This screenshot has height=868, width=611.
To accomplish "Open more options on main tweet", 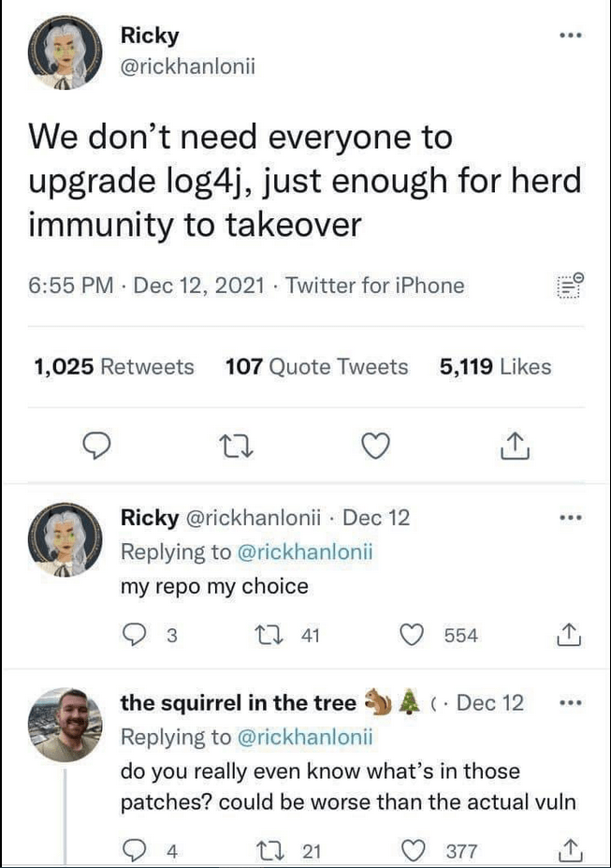I will click(569, 37).
